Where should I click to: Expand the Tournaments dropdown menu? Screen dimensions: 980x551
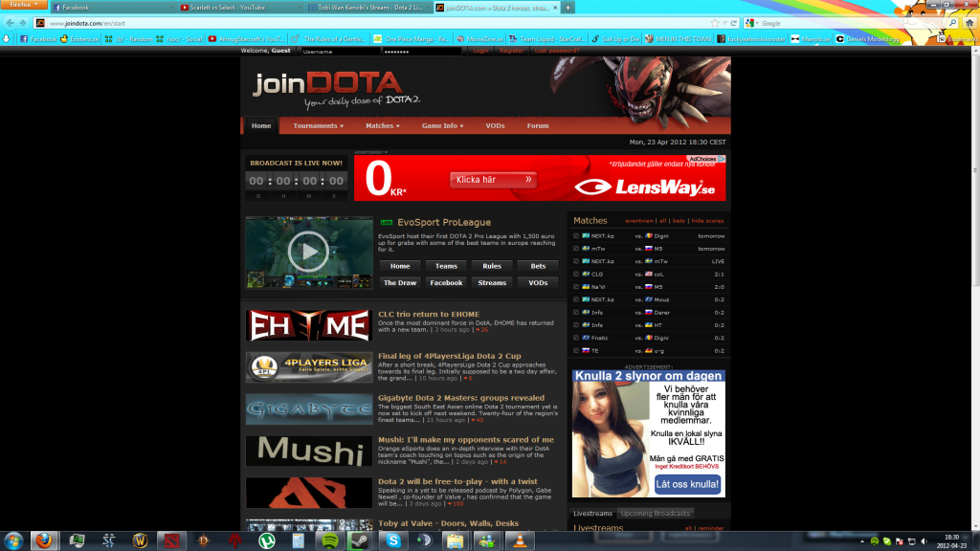point(318,125)
